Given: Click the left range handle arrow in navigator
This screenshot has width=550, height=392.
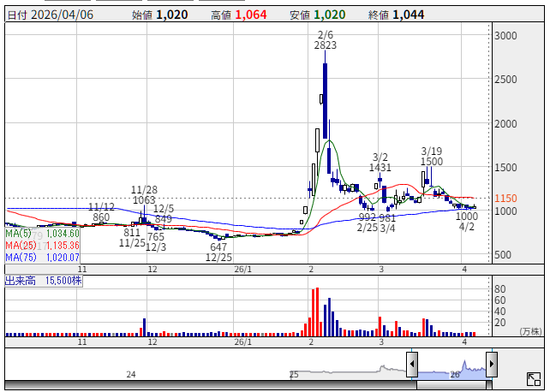Looking at the screenshot, I should (412, 365).
